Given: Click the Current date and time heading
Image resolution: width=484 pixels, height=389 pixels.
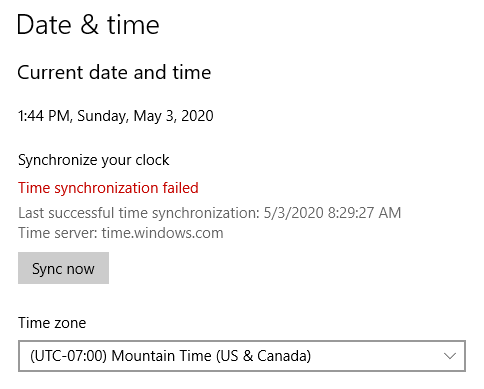Looking at the screenshot, I should pyautogui.click(x=114, y=72).
